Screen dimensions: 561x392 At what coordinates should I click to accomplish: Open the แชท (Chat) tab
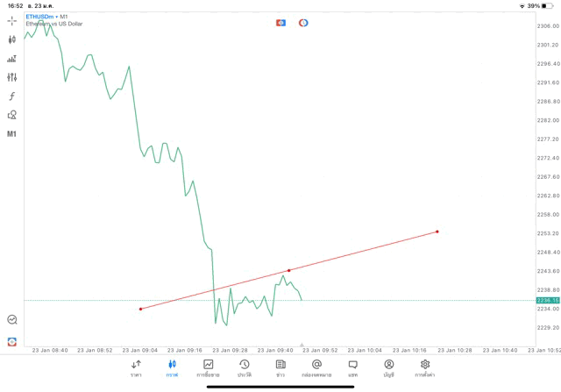[352, 367]
